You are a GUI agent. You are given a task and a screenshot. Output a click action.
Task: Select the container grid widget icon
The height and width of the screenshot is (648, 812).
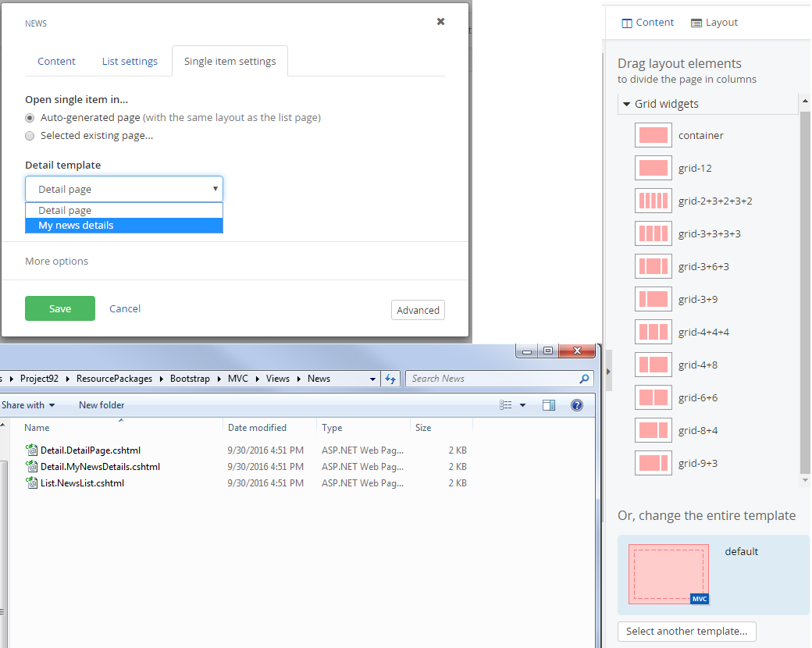pos(653,134)
